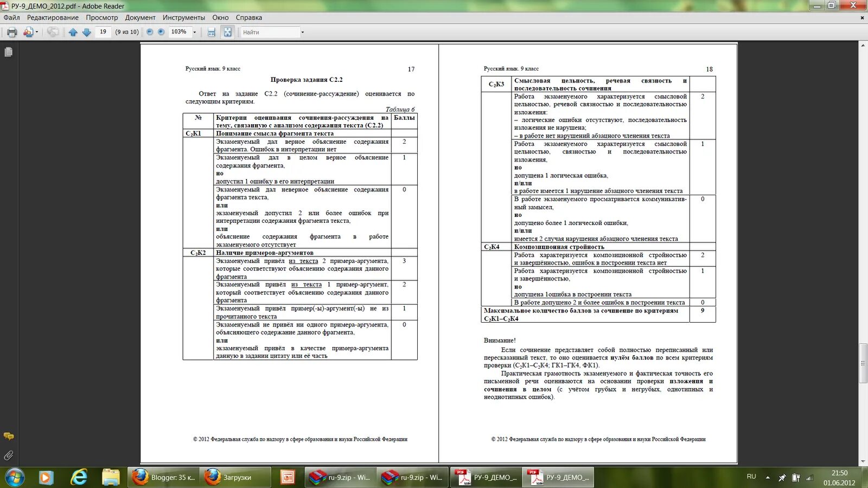This screenshot has width=868, height=488.
Task: Switch to Firefox Загрузки window in taskbar
Action: point(235,478)
